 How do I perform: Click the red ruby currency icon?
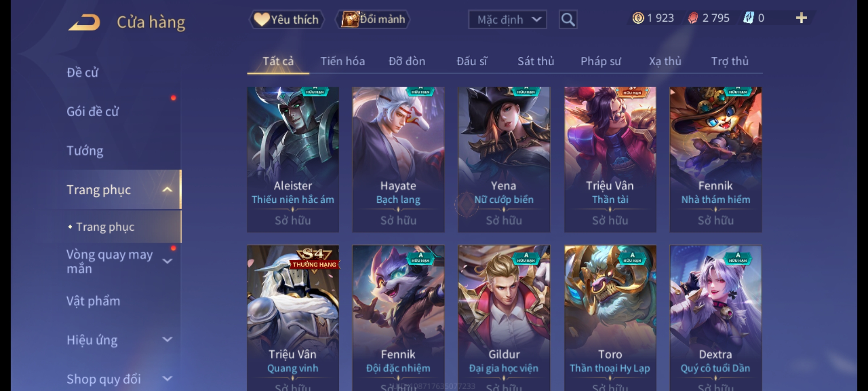coord(693,18)
